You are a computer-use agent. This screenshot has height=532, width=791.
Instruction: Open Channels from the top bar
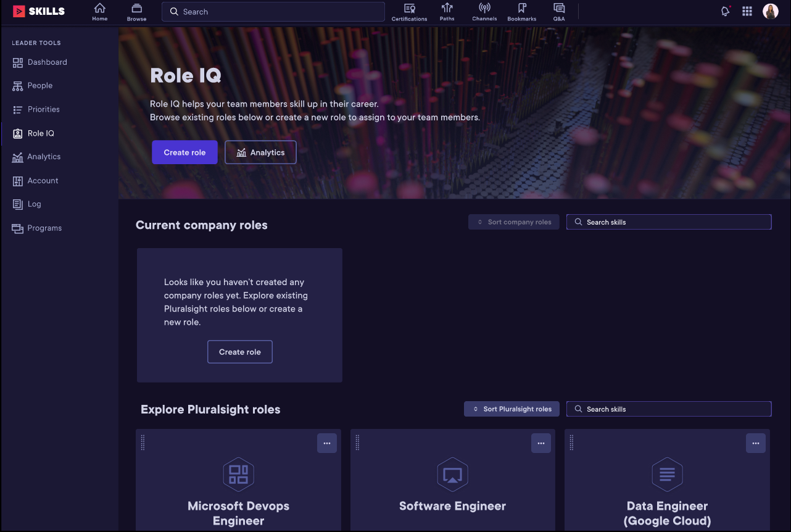click(x=484, y=12)
